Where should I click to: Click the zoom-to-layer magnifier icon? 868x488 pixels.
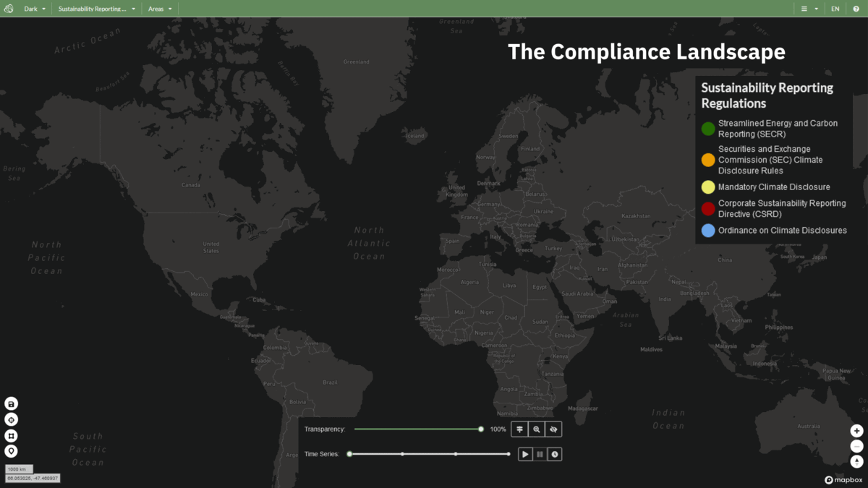tap(537, 429)
